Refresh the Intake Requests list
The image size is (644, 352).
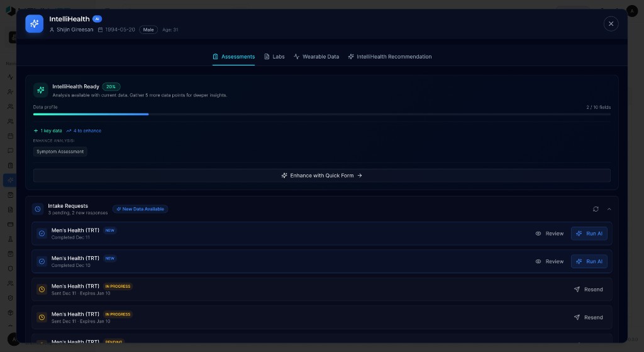point(596,209)
